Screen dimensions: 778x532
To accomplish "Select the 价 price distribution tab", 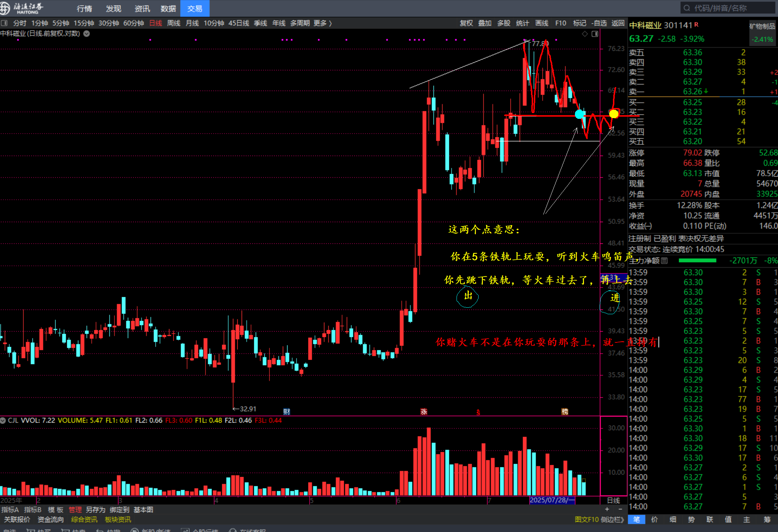I will (654, 519).
